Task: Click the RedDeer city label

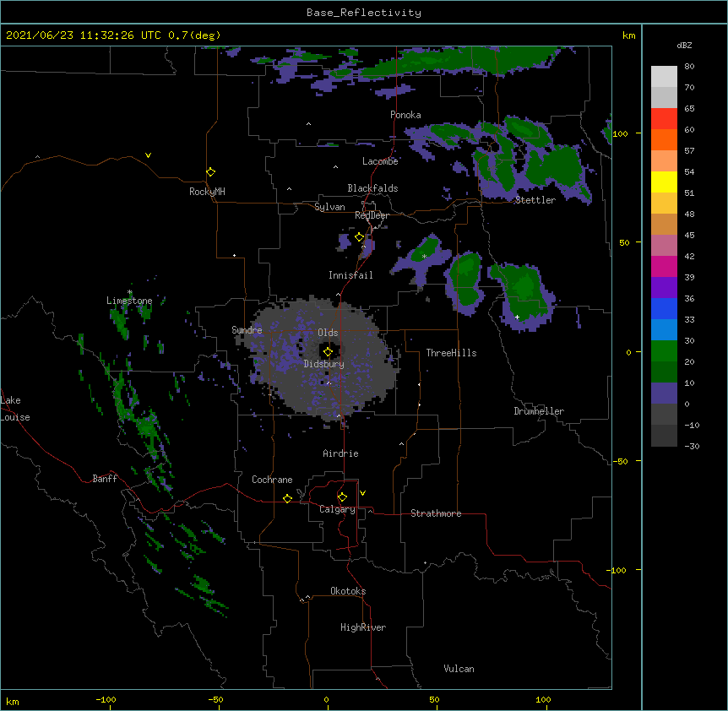Action: pyautogui.click(x=372, y=215)
